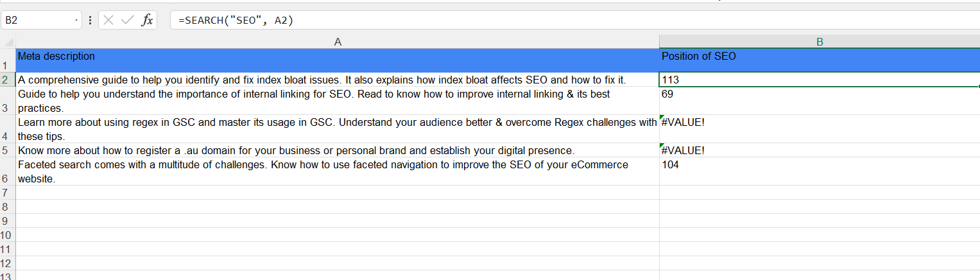Select row 2 header

coord(8,80)
